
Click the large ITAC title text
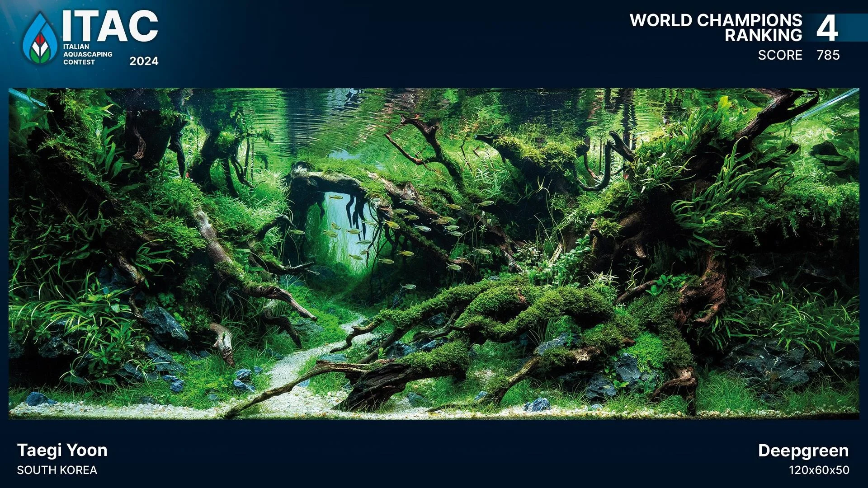(x=110, y=26)
